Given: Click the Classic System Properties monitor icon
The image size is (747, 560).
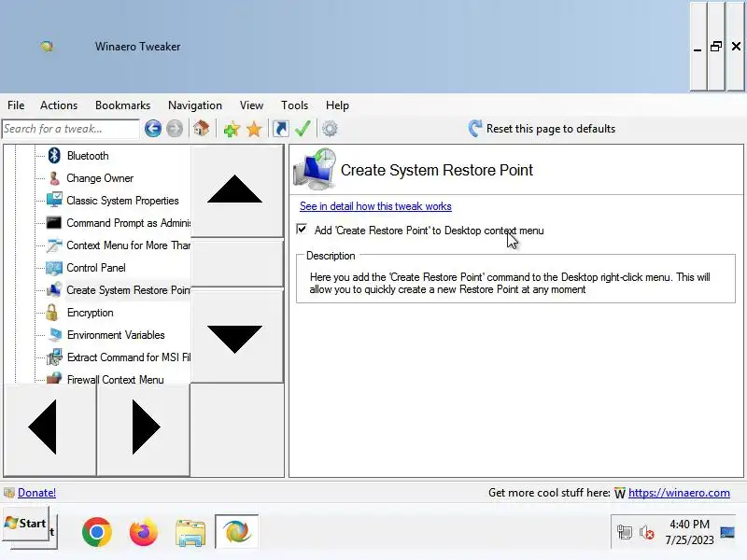Looking at the screenshot, I should 54,200.
